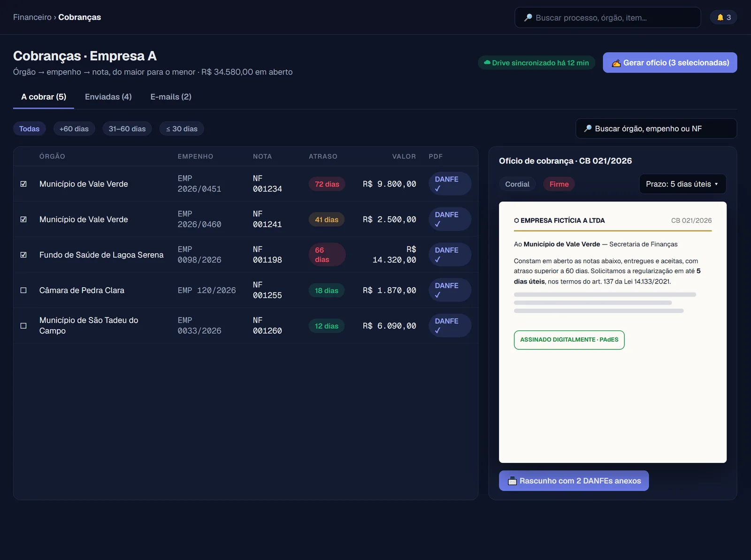Open the E-mails (2) tab

(x=171, y=97)
